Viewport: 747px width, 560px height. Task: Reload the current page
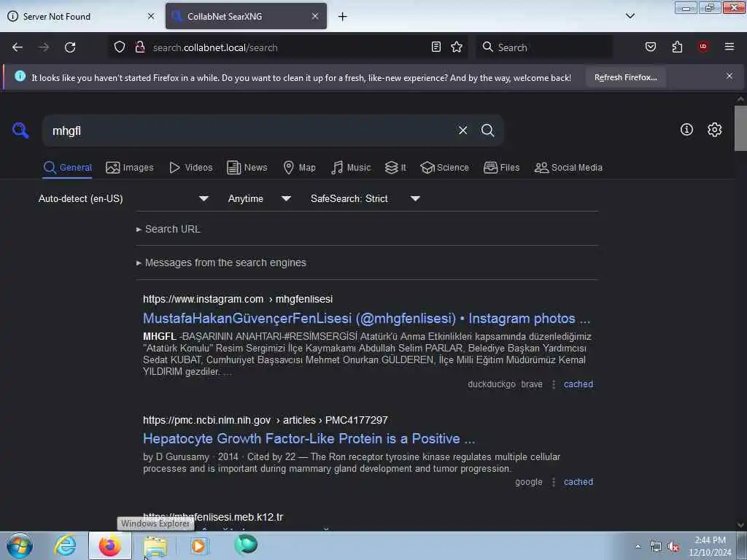pyautogui.click(x=70, y=47)
